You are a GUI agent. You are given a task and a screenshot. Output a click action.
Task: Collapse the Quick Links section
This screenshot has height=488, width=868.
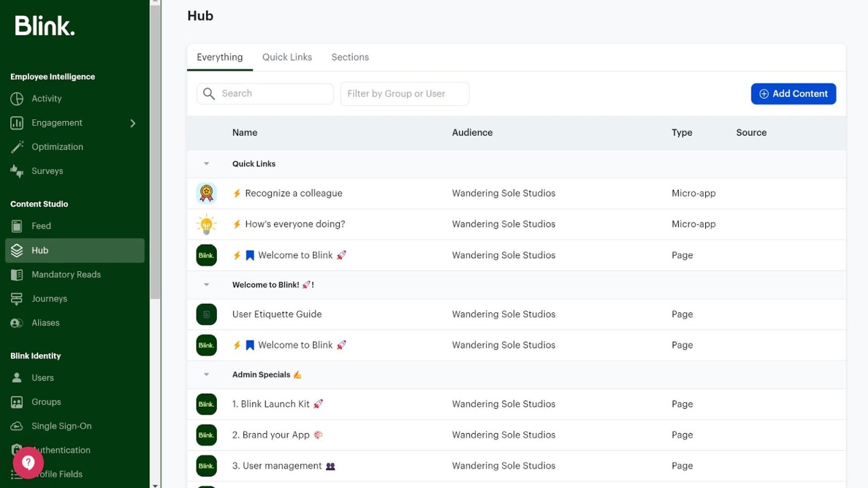tap(206, 164)
